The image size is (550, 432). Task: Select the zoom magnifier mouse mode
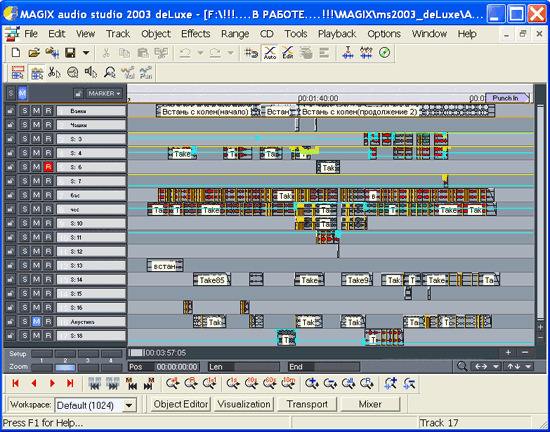(x=109, y=73)
